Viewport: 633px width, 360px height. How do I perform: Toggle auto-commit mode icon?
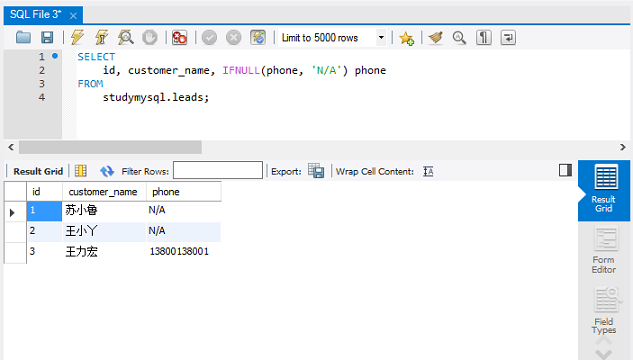(x=258, y=38)
